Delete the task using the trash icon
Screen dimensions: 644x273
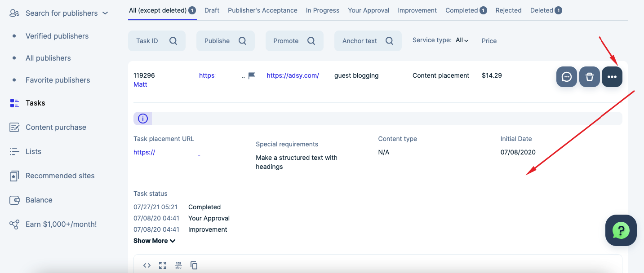click(589, 77)
